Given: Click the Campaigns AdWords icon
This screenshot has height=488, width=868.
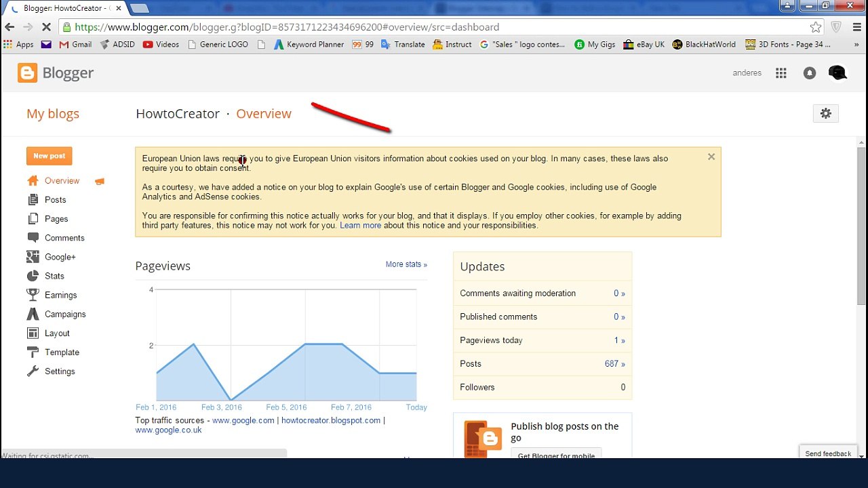Looking at the screenshot, I should click(x=33, y=314).
